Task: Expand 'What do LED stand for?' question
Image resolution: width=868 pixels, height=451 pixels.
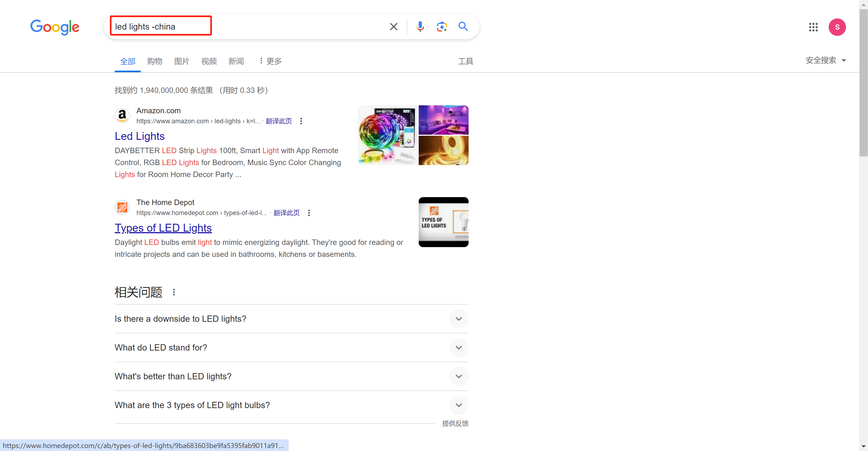Action: click(458, 348)
